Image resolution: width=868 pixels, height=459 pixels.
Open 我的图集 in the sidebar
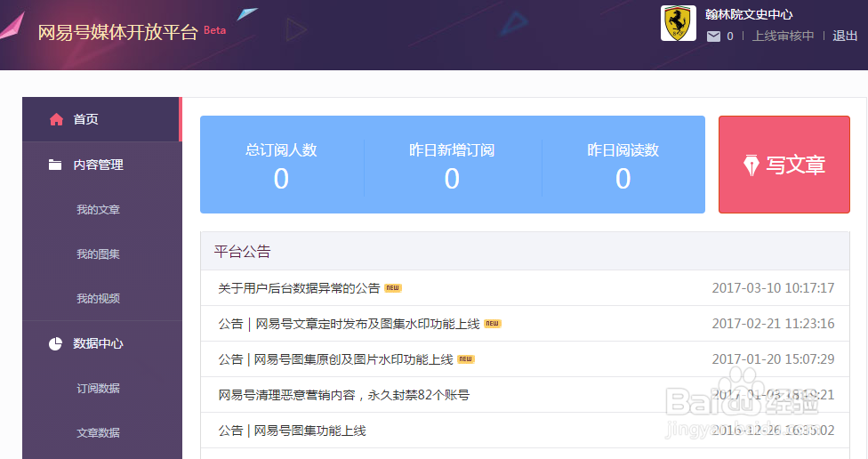point(98,254)
